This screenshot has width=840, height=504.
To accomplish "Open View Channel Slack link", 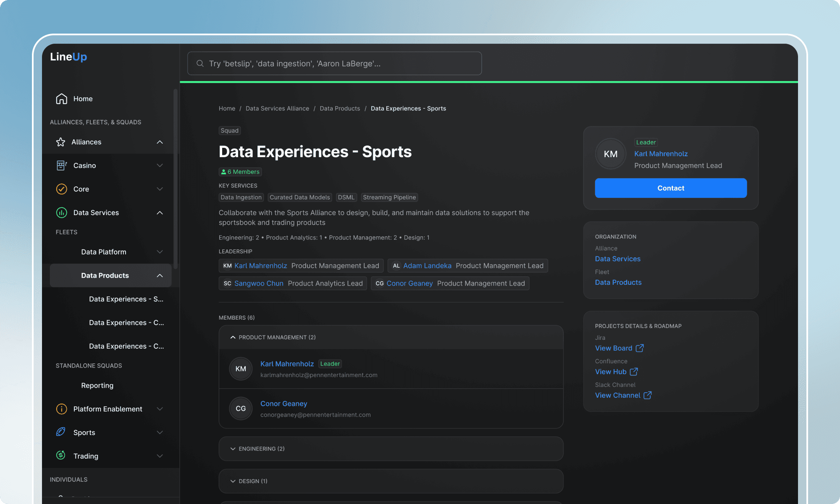I will coord(618,395).
